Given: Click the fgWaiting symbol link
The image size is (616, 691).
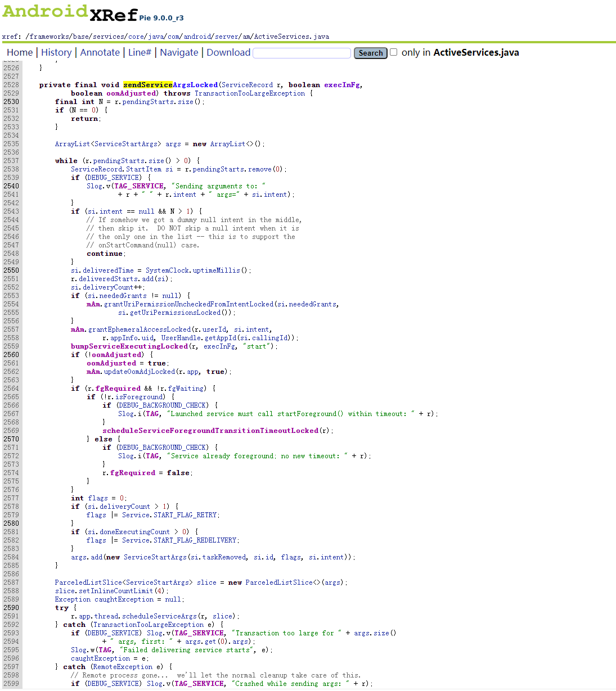Looking at the screenshot, I should point(186,389).
